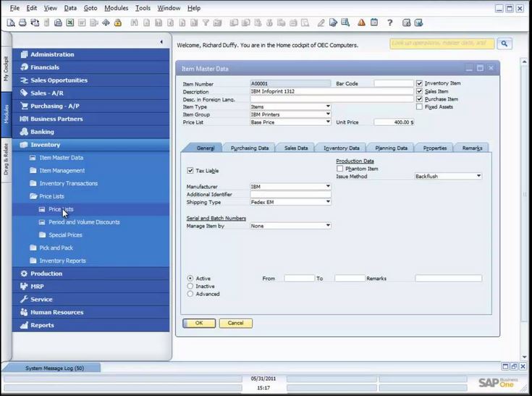Viewport: 532px width, 396px height.
Task: Open the Financials module
Action: (91, 67)
